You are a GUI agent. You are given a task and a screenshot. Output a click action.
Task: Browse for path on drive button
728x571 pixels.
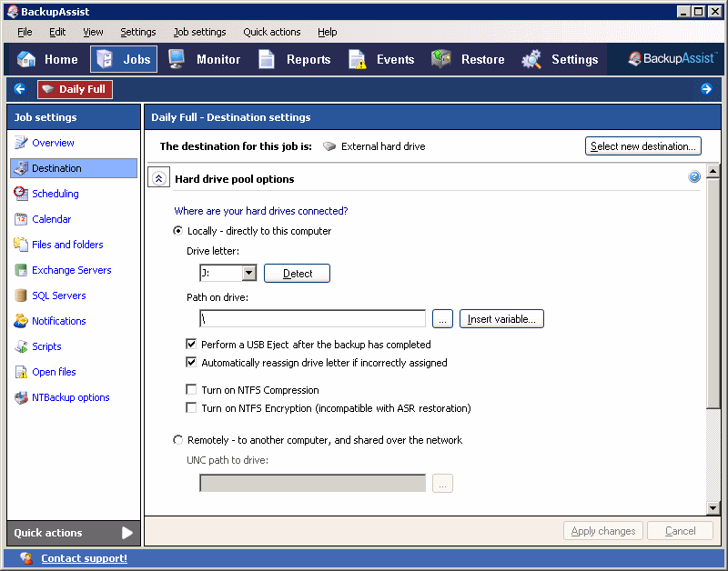442,319
